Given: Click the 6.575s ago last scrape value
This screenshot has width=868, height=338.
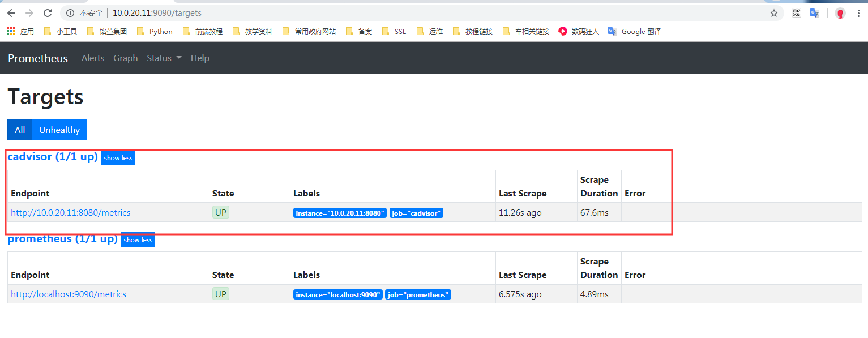Looking at the screenshot, I should pos(520,294).
